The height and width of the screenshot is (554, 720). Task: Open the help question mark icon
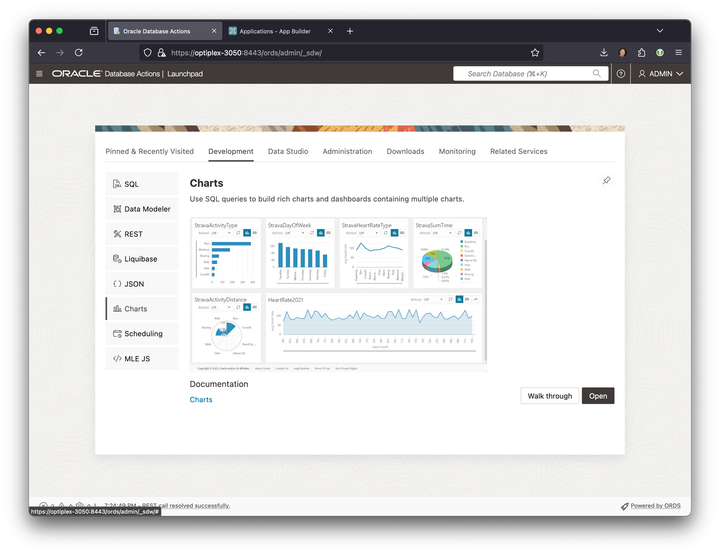point(621,73)
